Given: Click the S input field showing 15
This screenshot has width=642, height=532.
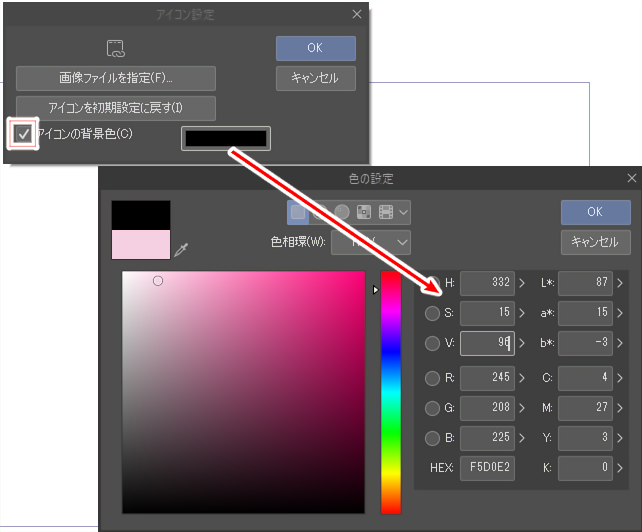Looking at the screenshot, I should click(487, 313).
